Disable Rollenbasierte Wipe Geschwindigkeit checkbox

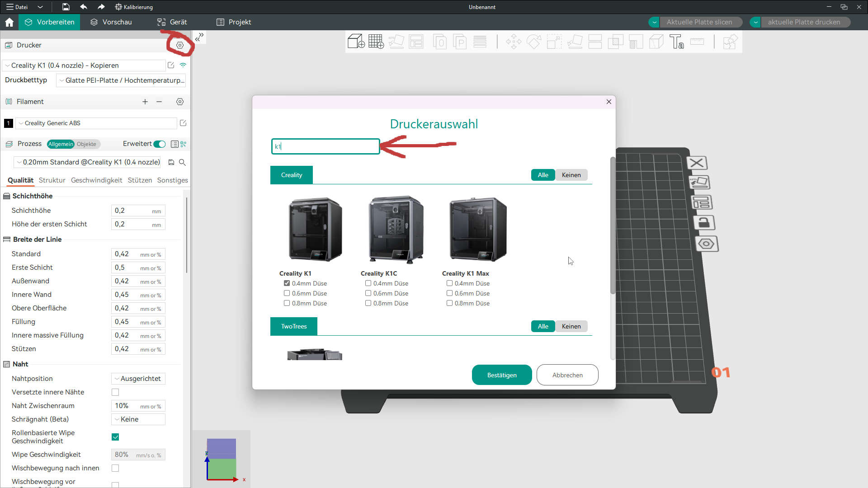(x=115, y=437)
